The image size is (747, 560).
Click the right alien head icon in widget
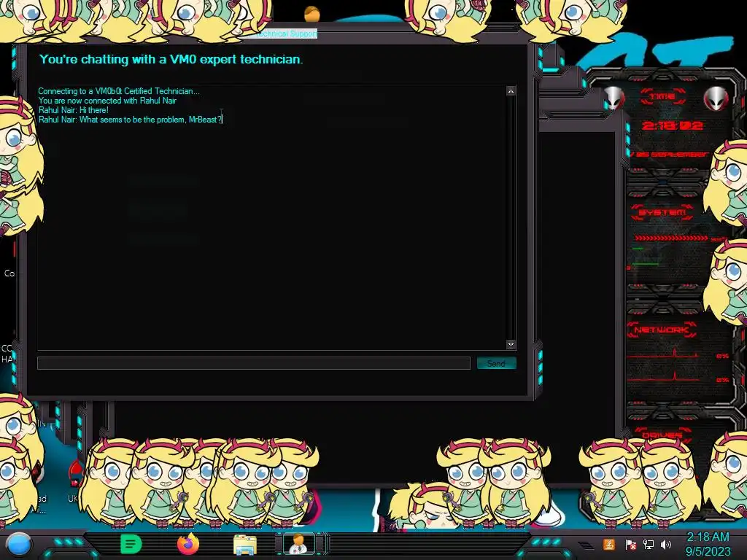716,98
